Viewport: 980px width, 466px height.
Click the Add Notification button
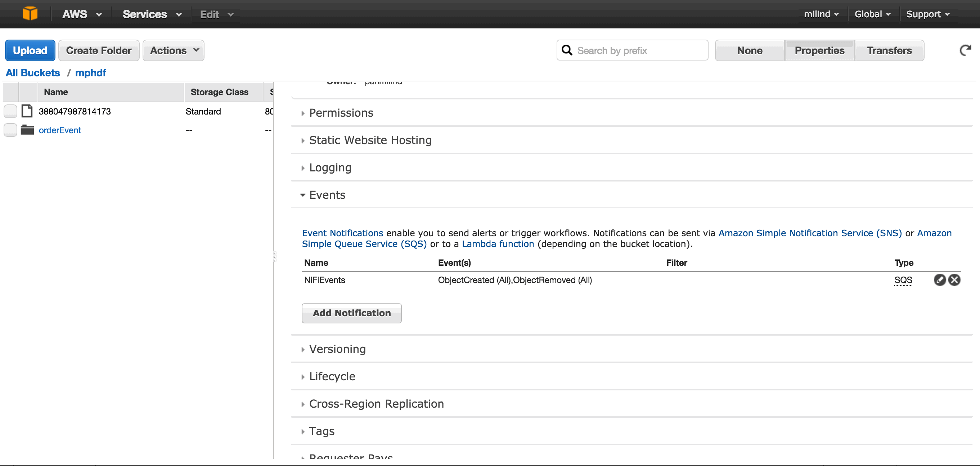[x=351, y=313]
